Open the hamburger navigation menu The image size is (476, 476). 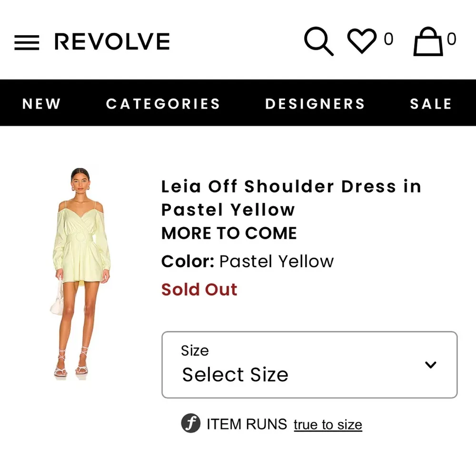pyautogui.click(x=27, y=41)
